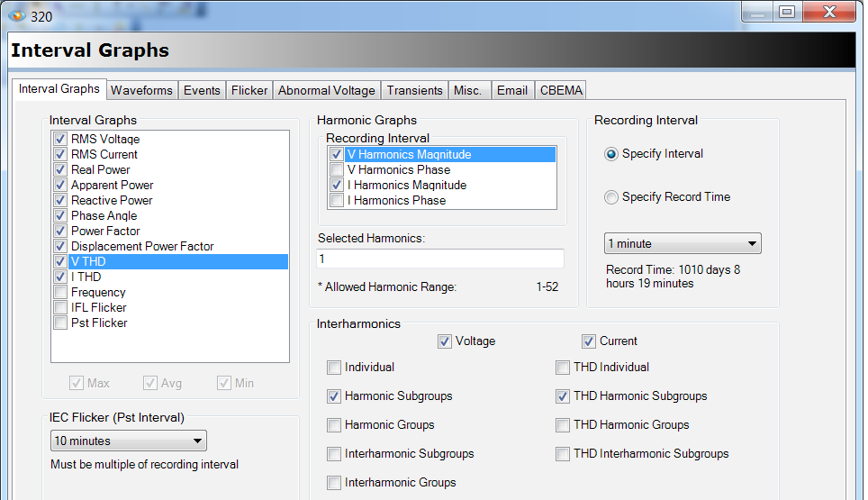Toggle the Interharmonics Voltage checkbox
868x500 pixels.
point(444,341)
